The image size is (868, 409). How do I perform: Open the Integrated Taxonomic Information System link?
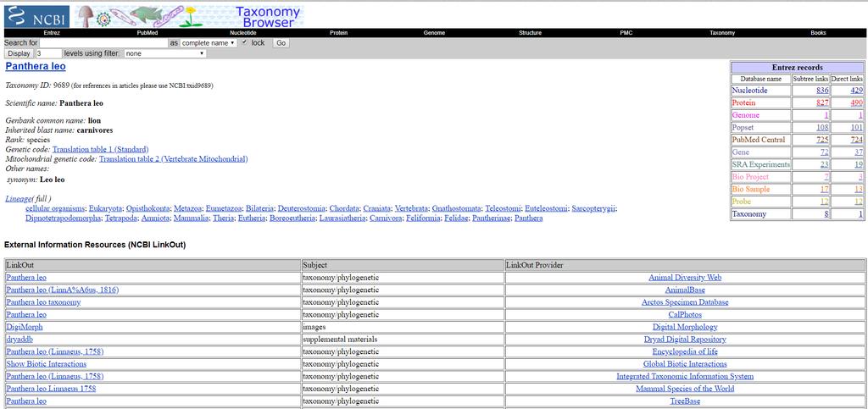click(x=685, y=376)
